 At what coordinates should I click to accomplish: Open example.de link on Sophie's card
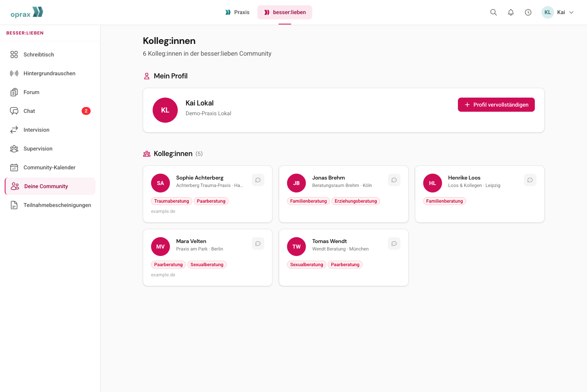(163, 211)
